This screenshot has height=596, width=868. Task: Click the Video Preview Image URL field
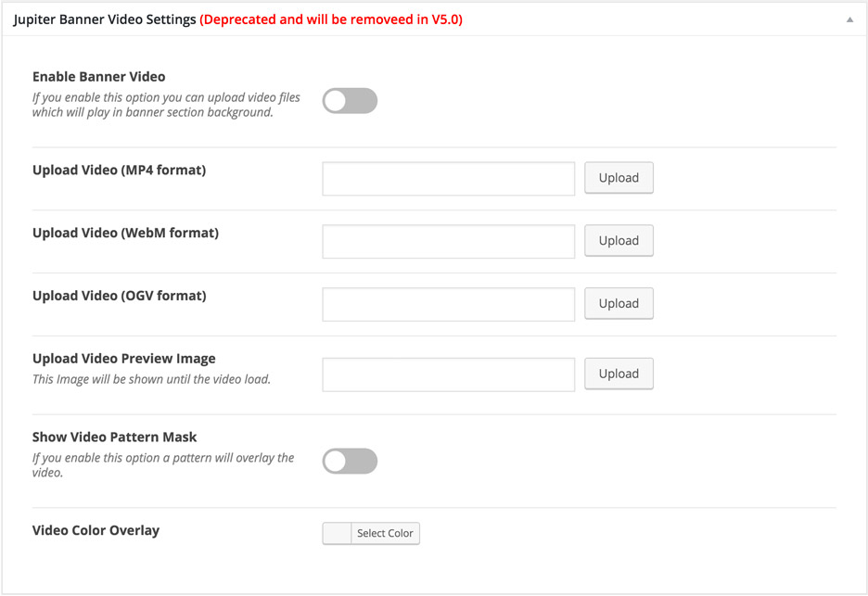tap(449, 374)
